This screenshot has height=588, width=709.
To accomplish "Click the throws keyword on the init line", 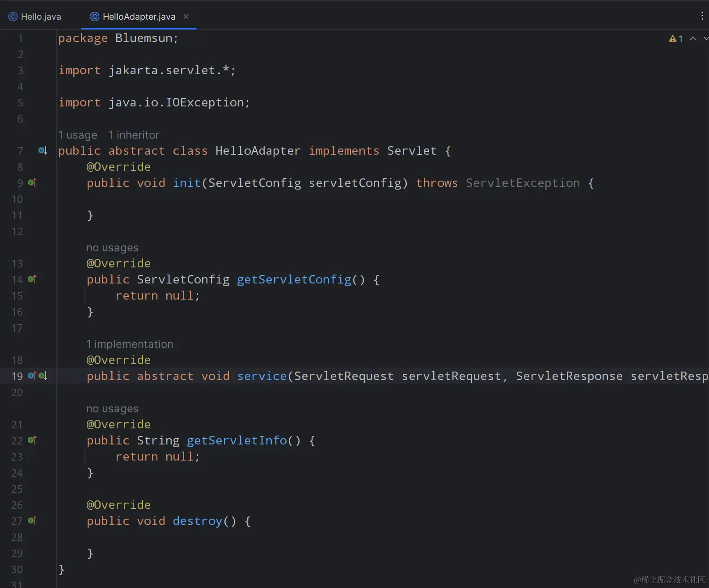I will [437, 183].
